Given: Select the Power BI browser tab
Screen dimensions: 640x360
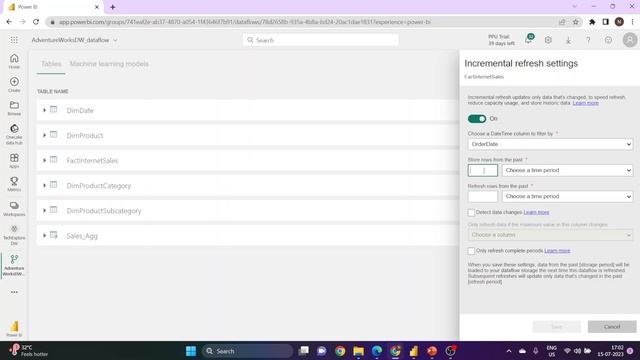Looking at the screenshot, I should click(x=53, y=7).
